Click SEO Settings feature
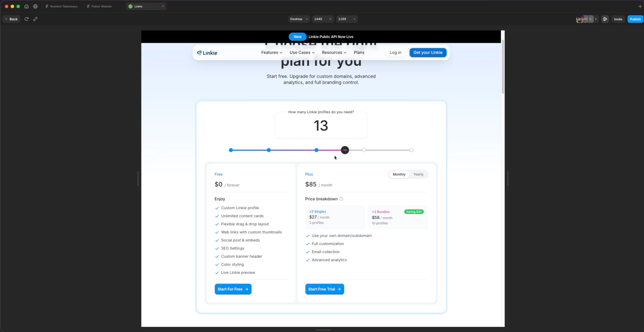 pyautogui.click(x=233, y=248)
